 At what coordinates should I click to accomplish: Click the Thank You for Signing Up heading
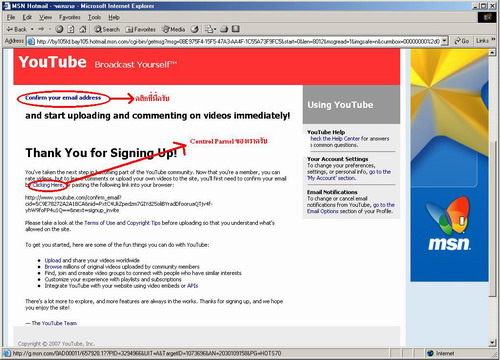[101, 153]
